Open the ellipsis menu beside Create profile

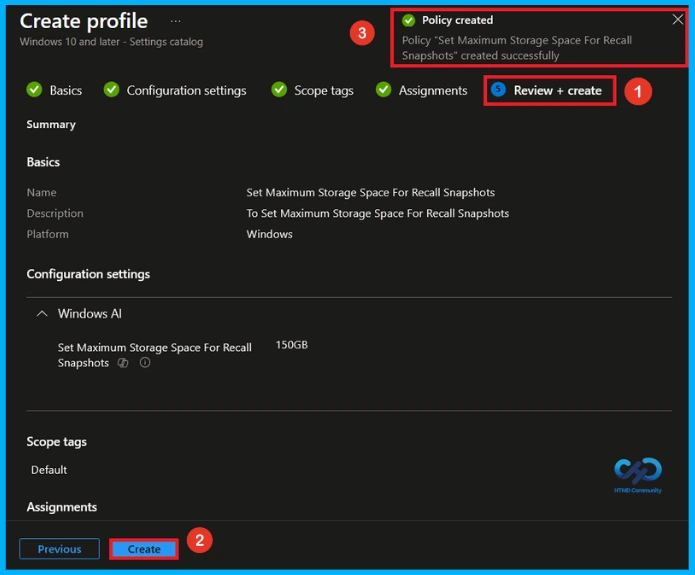pos(176,21)
